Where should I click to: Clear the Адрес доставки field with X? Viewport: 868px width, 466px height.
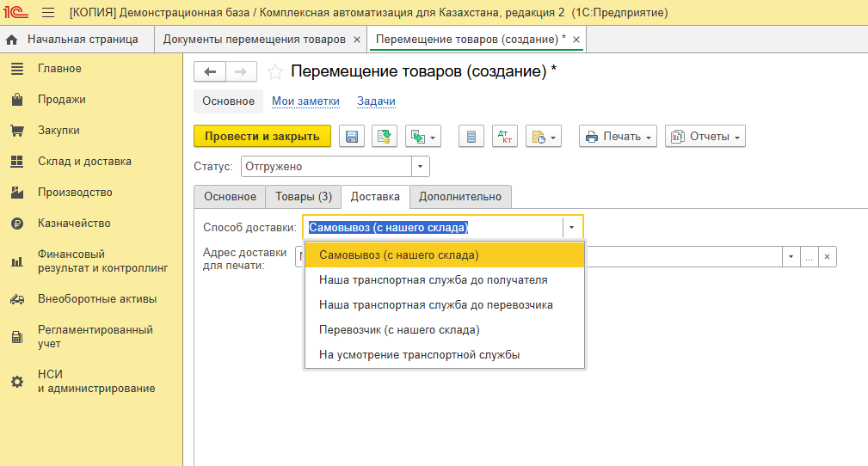(827, 257)
